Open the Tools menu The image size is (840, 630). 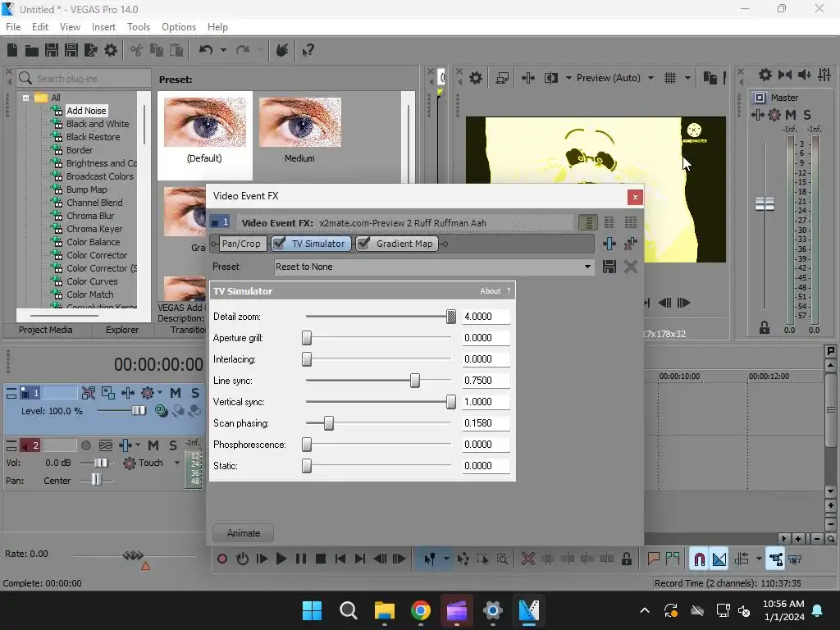click(138, 27)
